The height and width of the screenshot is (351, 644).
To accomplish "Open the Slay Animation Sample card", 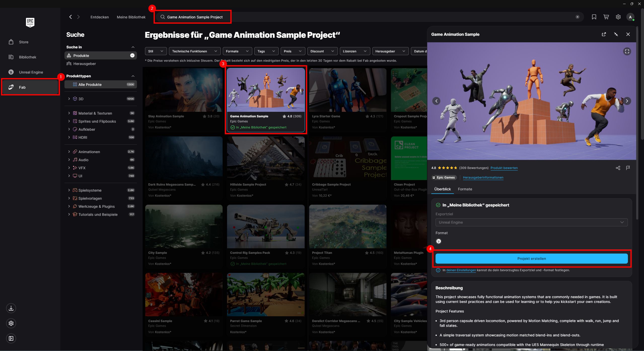I will pos(184,100).
